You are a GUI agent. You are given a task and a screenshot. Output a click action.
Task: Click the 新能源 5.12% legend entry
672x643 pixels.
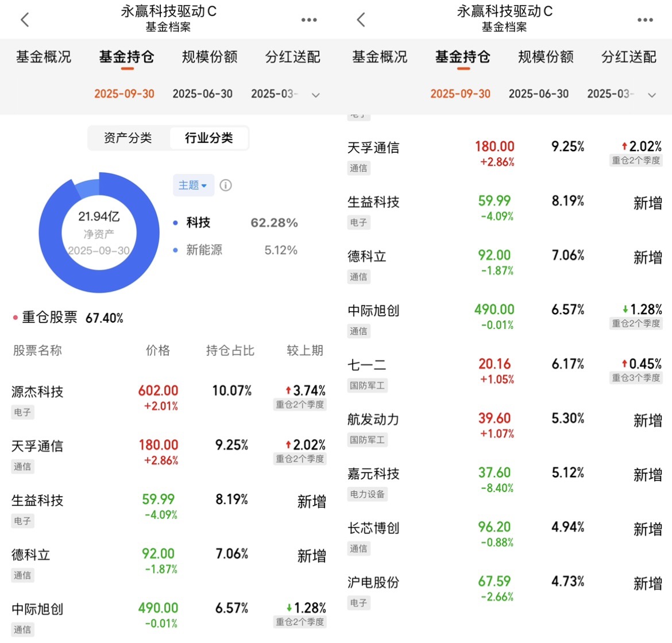click(235, 250)
